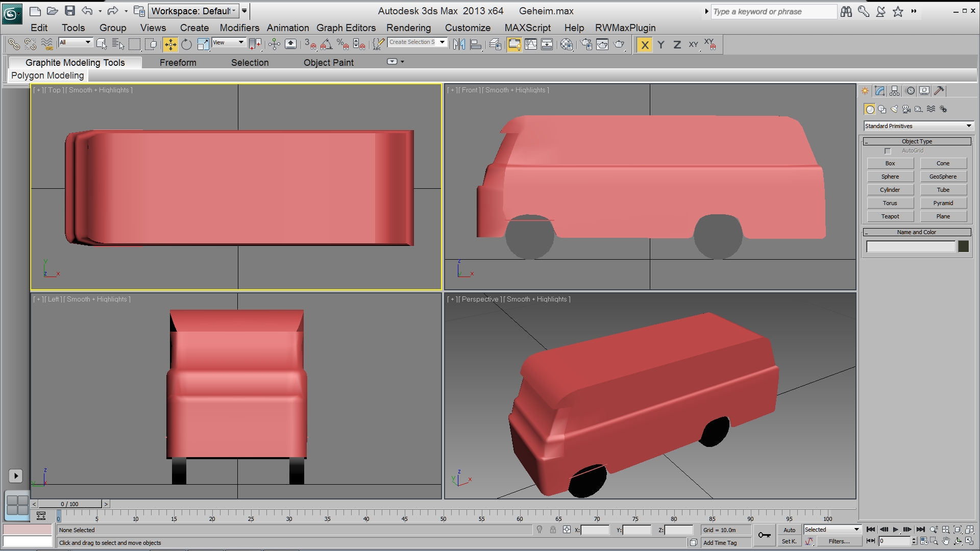Collapse the Object Type rollout

point(917,141)
